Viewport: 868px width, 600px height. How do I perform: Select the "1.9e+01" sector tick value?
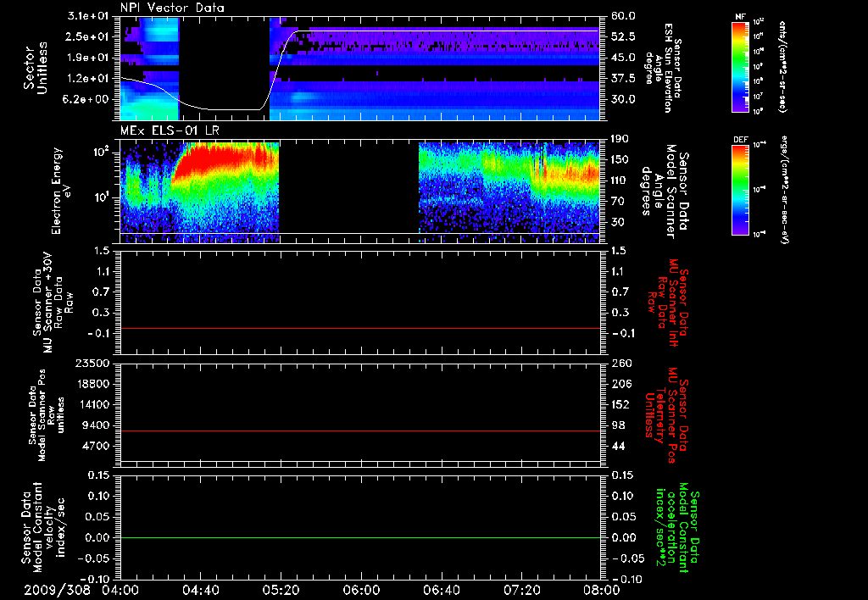88,58
